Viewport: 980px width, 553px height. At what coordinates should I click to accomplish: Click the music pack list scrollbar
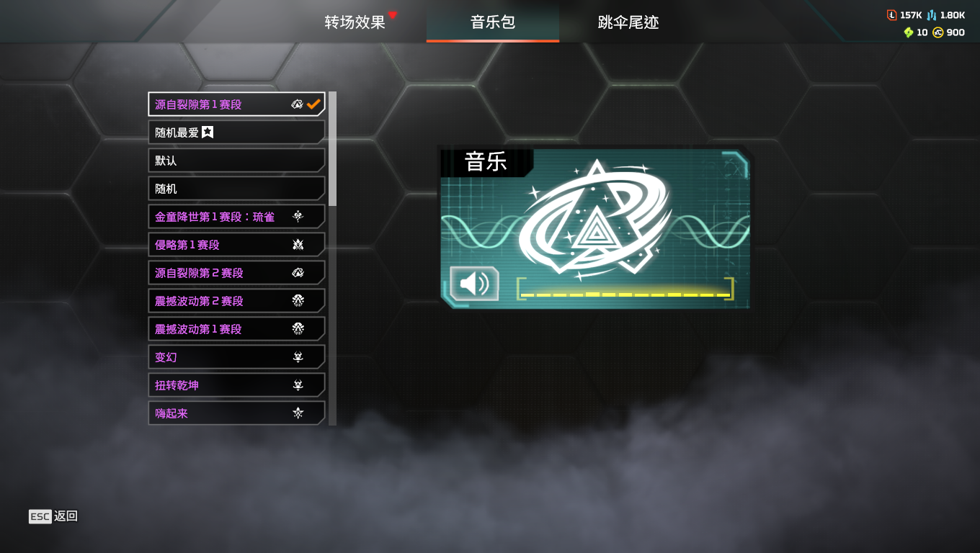[x=332, y=258]
